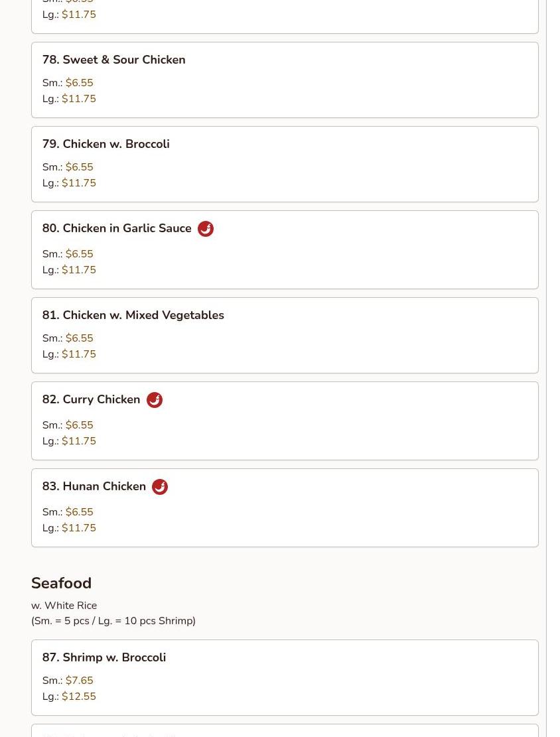The width and height of the screenshot is (560, 737).
Task: Open the 78. Sweet & Sour Chicken item
Action: coord(113,60)
